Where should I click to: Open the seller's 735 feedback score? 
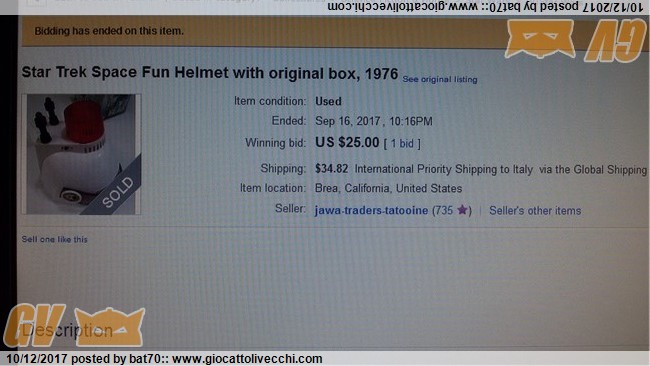pos(444,211)
